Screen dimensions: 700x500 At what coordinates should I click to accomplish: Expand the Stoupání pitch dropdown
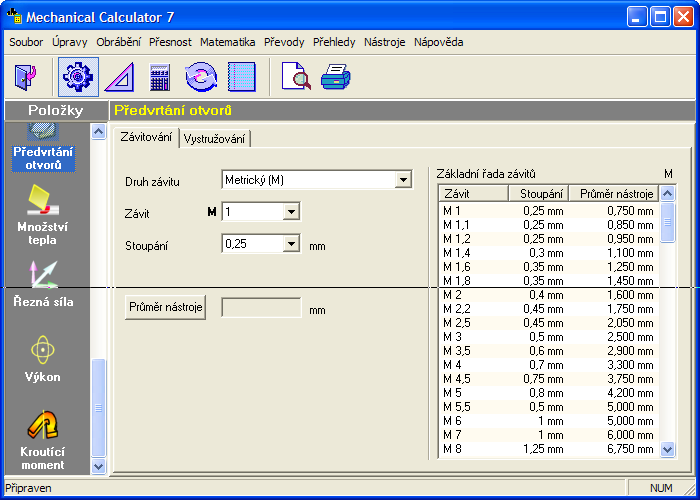tap(291, 244)
